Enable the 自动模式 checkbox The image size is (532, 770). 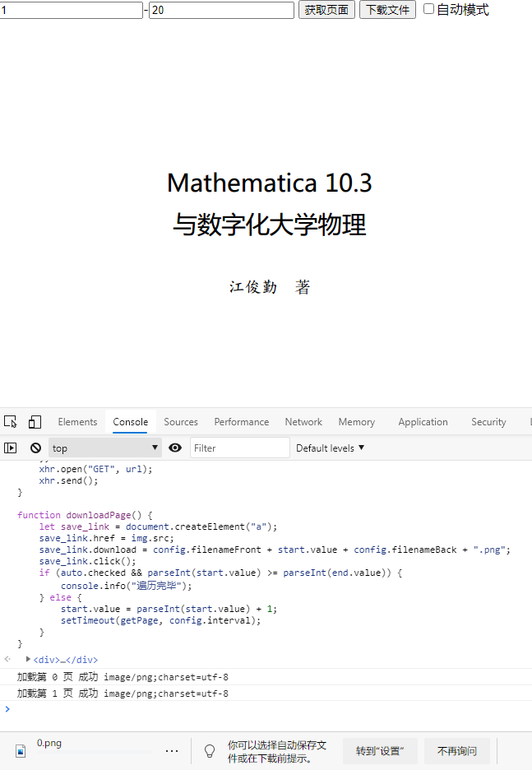429,9
